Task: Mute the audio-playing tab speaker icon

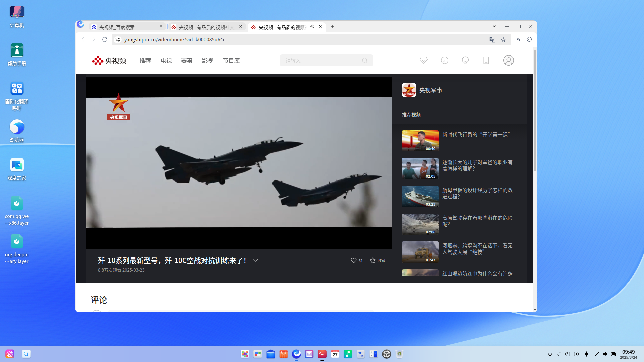Action: [312, 27]
